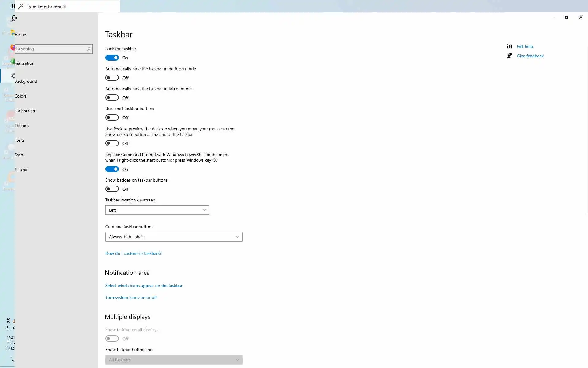This screenshot has width=588, height=368.
Task: Open the Action Center notification icon
Action: (x=13, y=359)
